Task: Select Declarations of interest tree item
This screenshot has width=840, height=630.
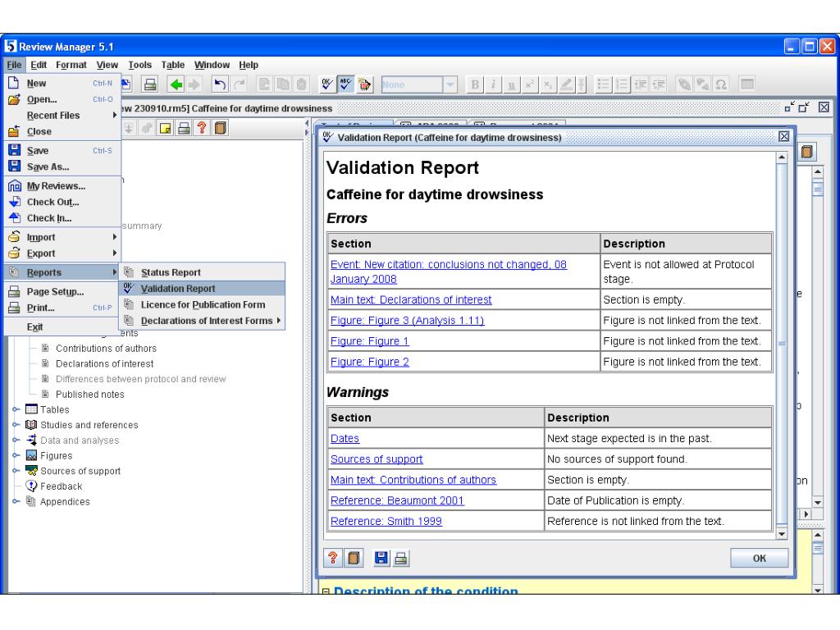Action: (104, 363)
